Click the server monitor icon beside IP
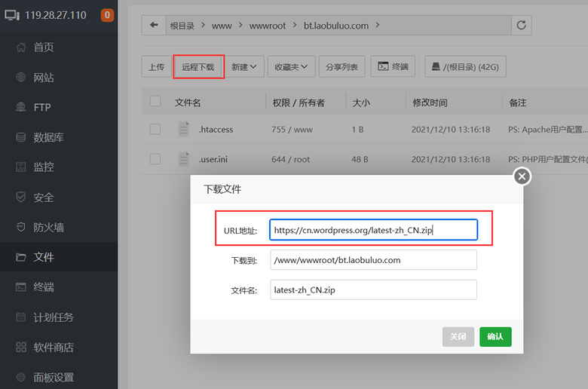 [12, 15]
